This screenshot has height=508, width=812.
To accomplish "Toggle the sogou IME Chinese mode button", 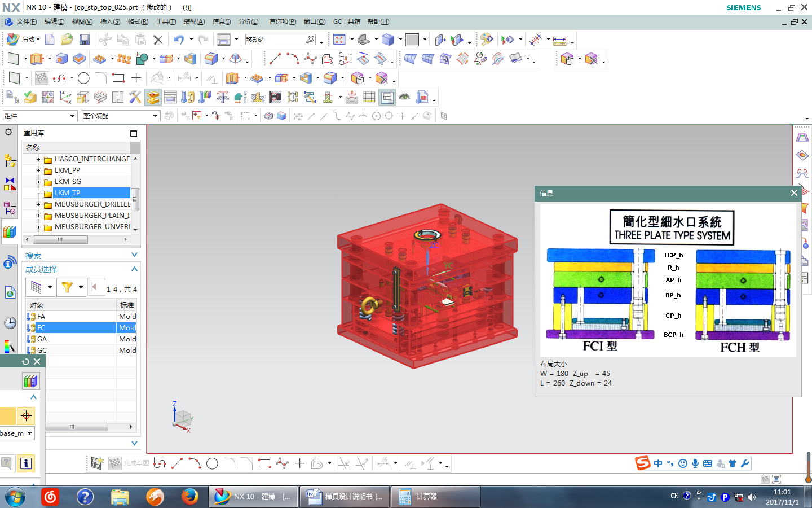I will tap(658, 463).
